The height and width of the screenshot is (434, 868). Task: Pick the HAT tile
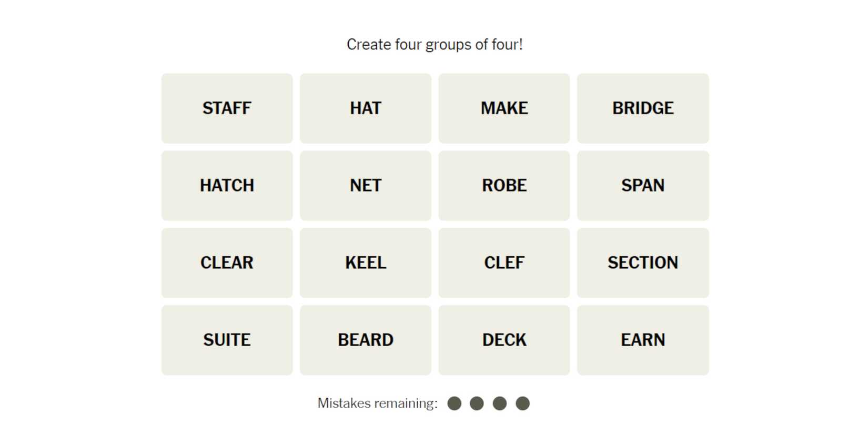tap(366, 108)
